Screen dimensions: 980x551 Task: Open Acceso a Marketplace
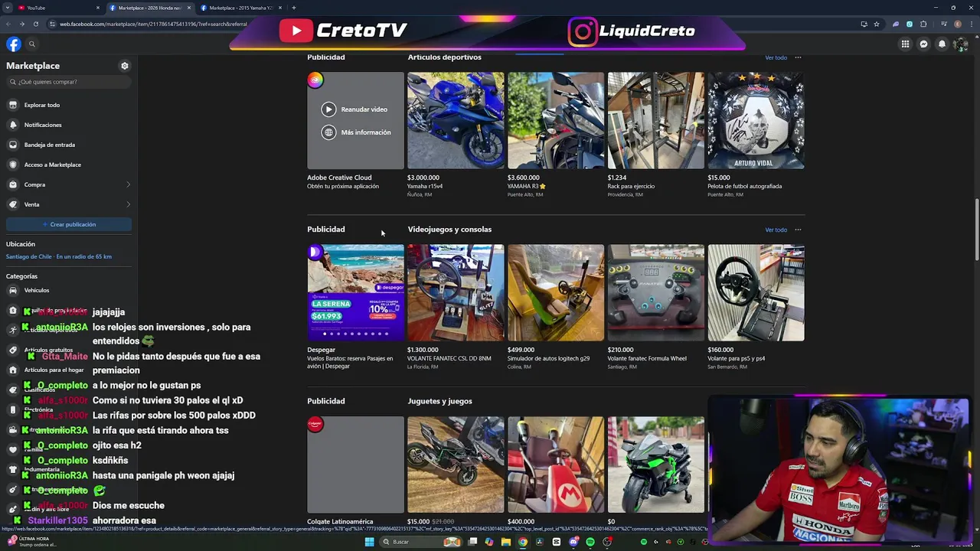click(69, 165)
